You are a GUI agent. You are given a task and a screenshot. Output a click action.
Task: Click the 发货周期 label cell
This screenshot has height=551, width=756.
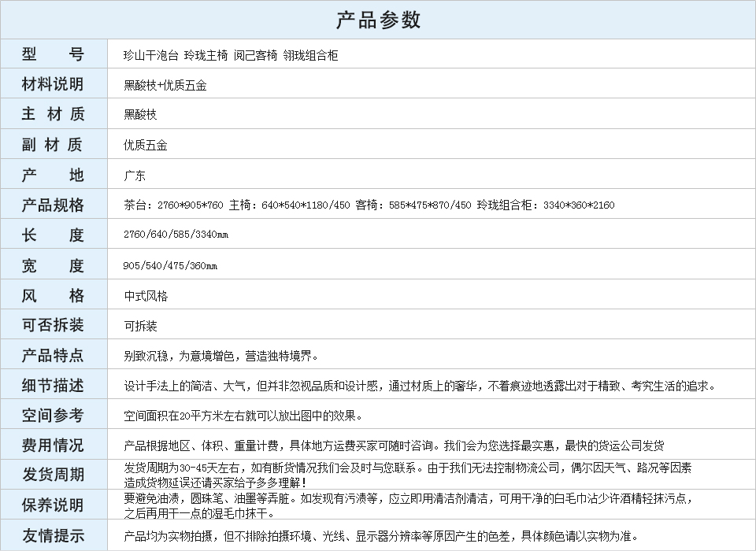(53, 475)
